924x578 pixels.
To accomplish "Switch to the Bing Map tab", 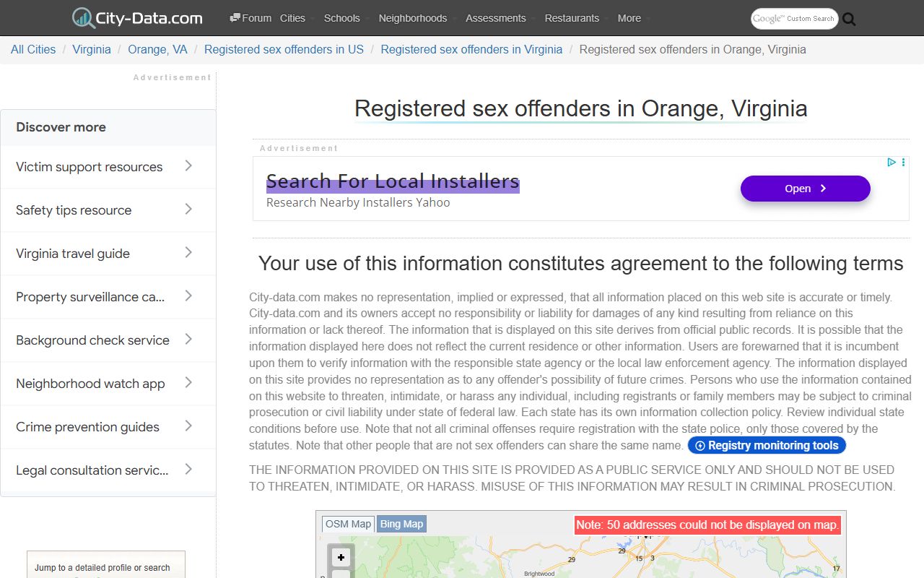I will (x=401, y=524).
